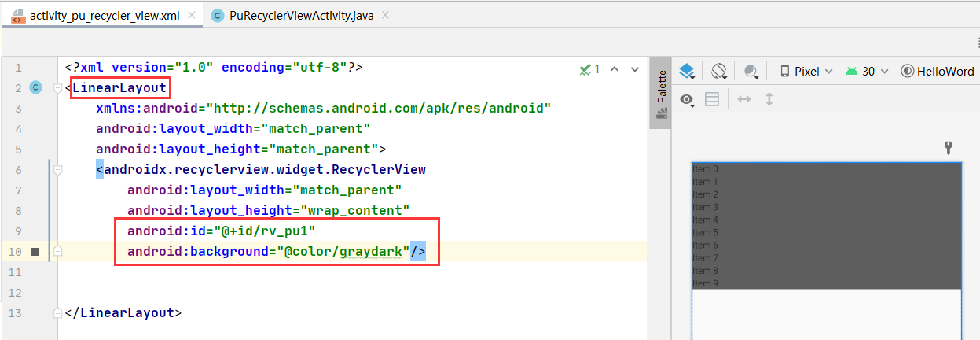Open the HelloWord theme selector
This screenshot has height=340, width=980.
tap(938, 71)
